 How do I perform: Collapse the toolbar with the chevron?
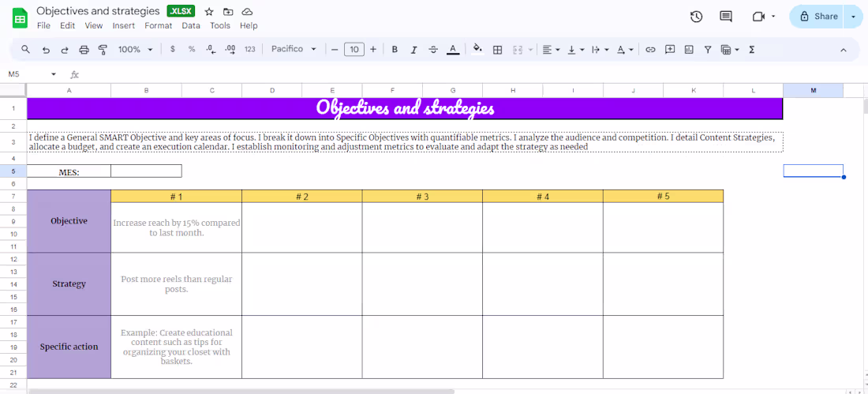click(x=843, y=50)
